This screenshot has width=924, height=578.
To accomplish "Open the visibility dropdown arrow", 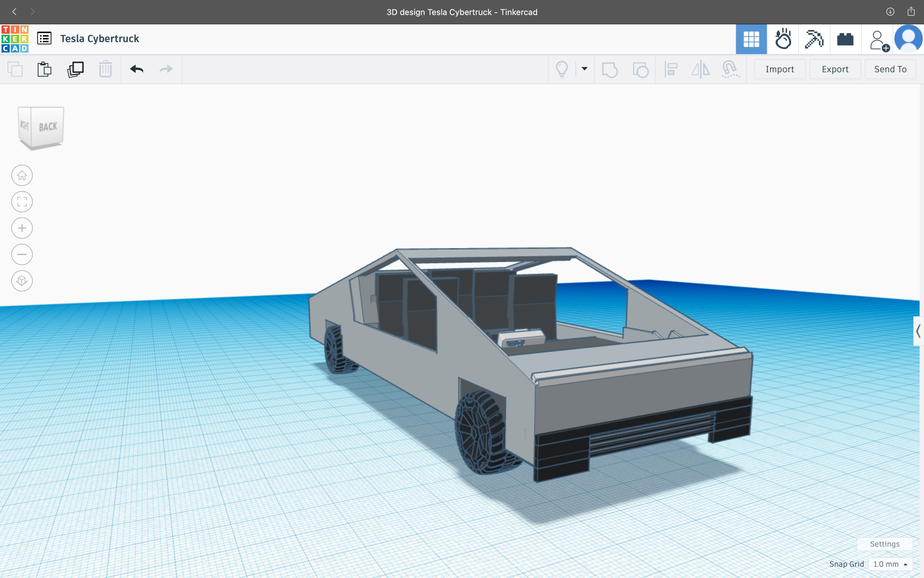I will pos(584,69).
